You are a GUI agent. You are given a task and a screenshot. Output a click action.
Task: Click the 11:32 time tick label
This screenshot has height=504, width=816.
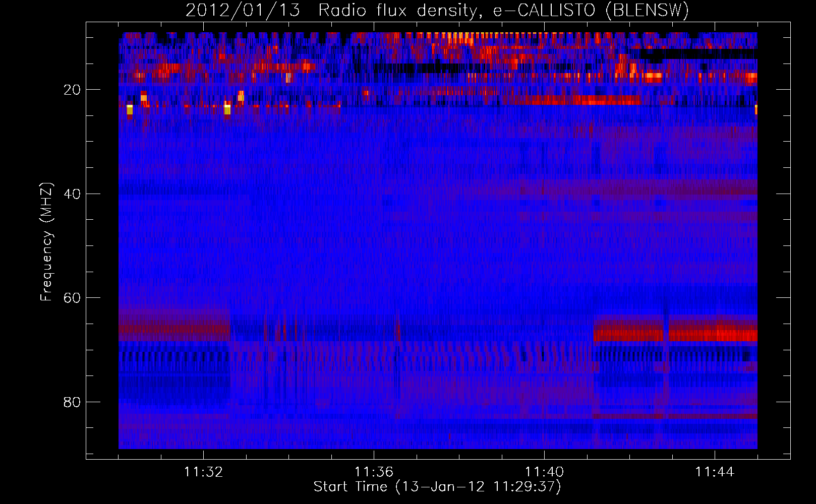[203, 472]
